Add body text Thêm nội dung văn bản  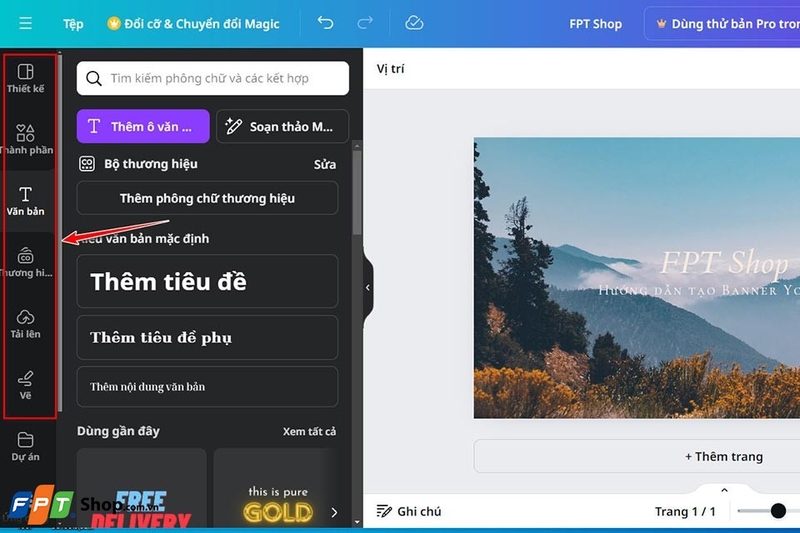click(207, 386)
